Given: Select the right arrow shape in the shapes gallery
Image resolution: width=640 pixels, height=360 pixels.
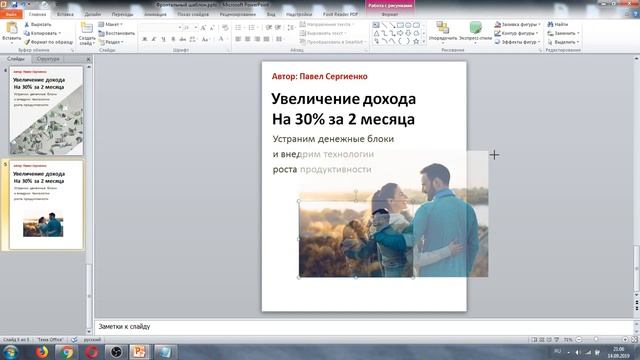Looking at the screenshot, I should [400, 33].
